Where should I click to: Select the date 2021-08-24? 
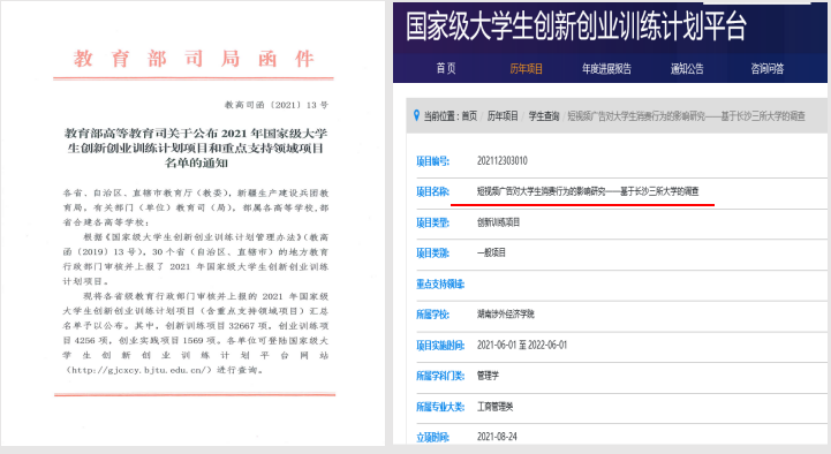pyautogui.click(x=497, y=437)
